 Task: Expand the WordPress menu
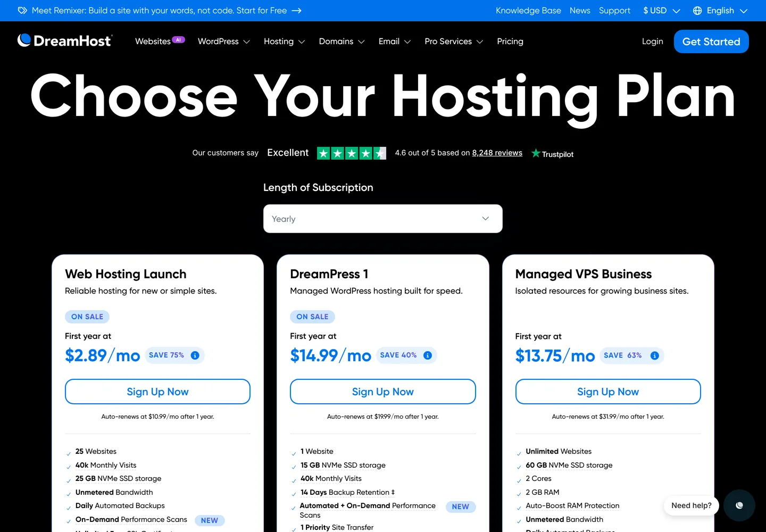click(224, 41)
